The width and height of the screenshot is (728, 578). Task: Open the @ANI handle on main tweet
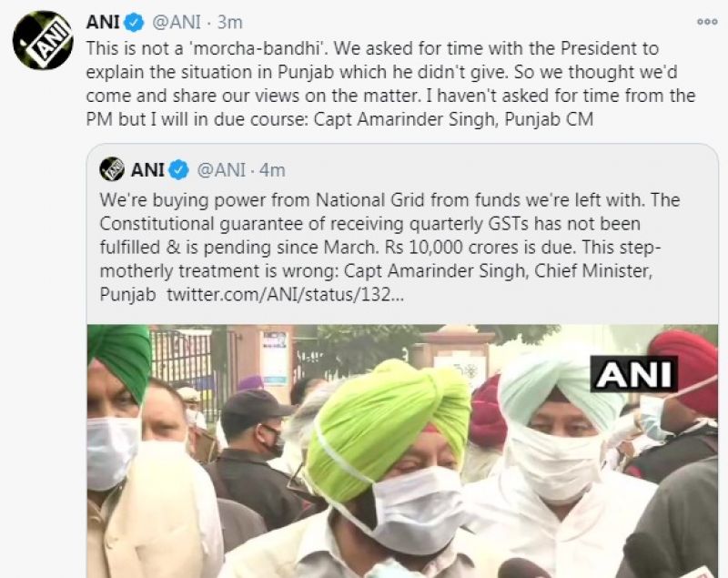(x=177, y=22)
